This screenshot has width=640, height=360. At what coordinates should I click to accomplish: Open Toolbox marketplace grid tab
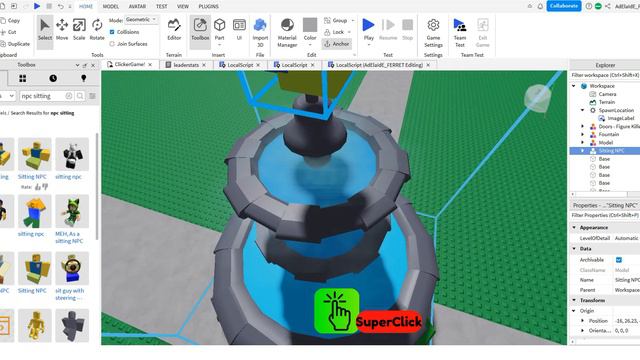(22, 78)
